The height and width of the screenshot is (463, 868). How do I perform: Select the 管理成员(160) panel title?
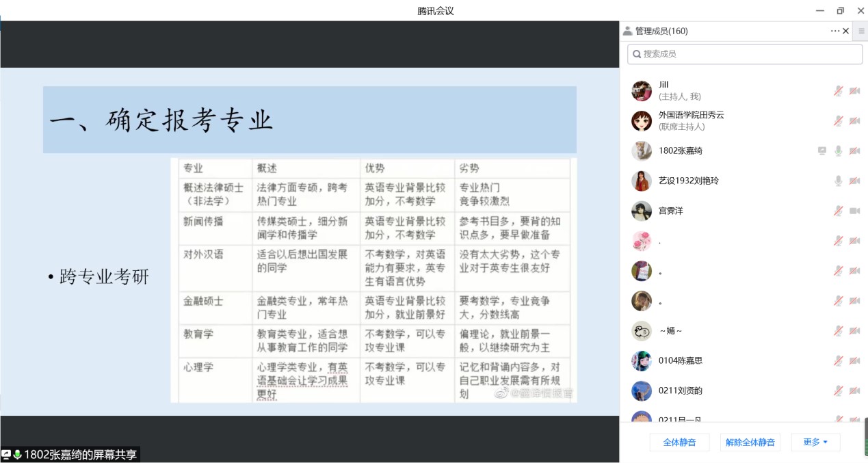pyautogui.click(x=661, y=31)
